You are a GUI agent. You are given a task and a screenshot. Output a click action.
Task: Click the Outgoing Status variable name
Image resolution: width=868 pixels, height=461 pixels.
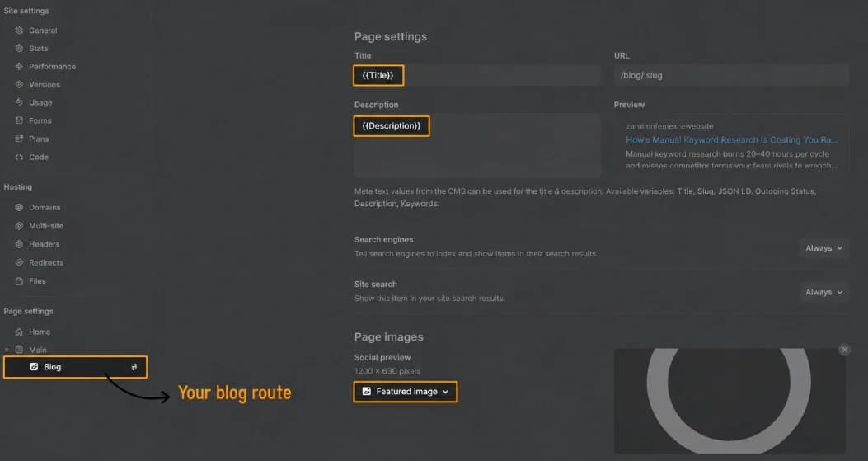coord(785,191)
